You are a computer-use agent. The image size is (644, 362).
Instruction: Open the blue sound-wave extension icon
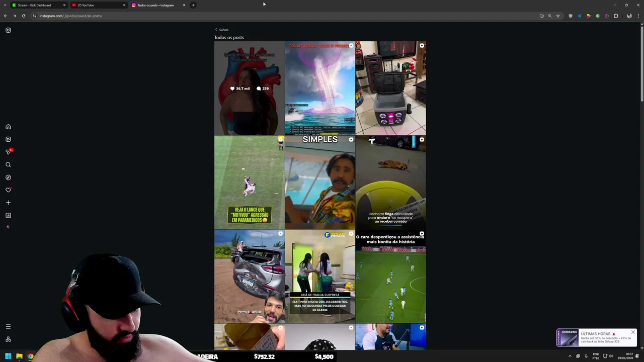point(579,16)
